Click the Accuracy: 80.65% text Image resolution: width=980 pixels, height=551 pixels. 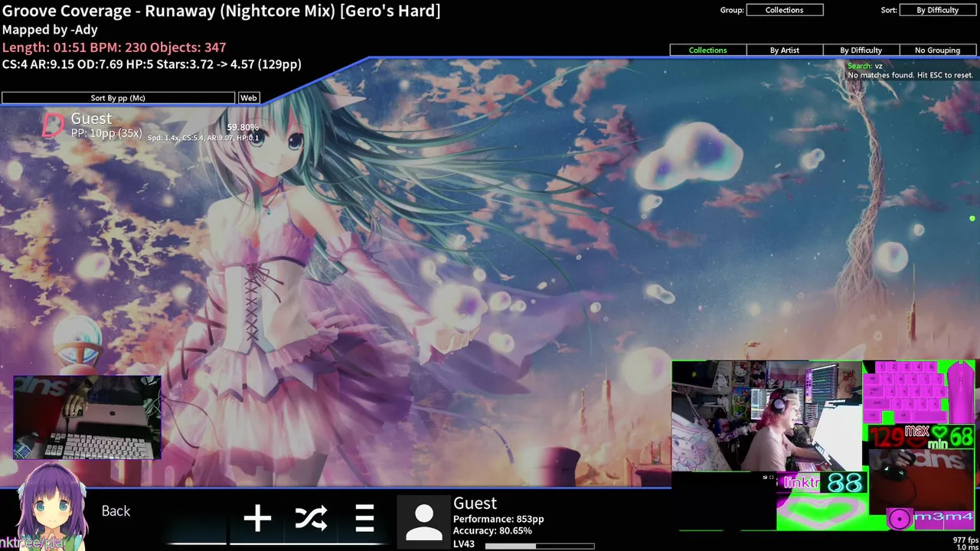pos(492,530)
